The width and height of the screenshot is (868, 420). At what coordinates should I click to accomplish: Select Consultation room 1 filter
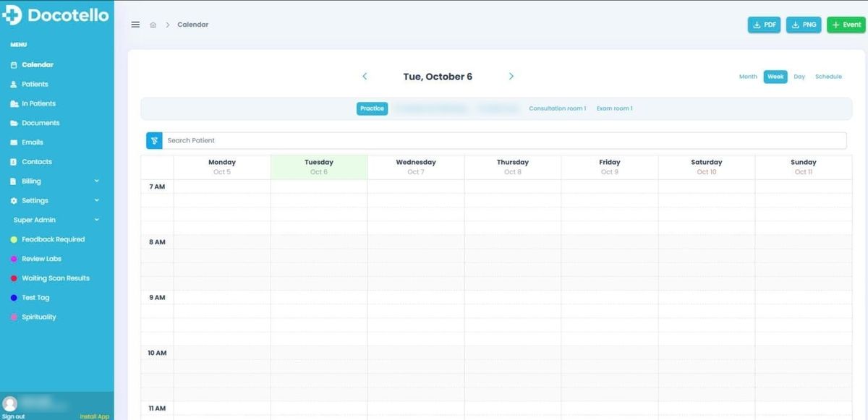point(557,108)
